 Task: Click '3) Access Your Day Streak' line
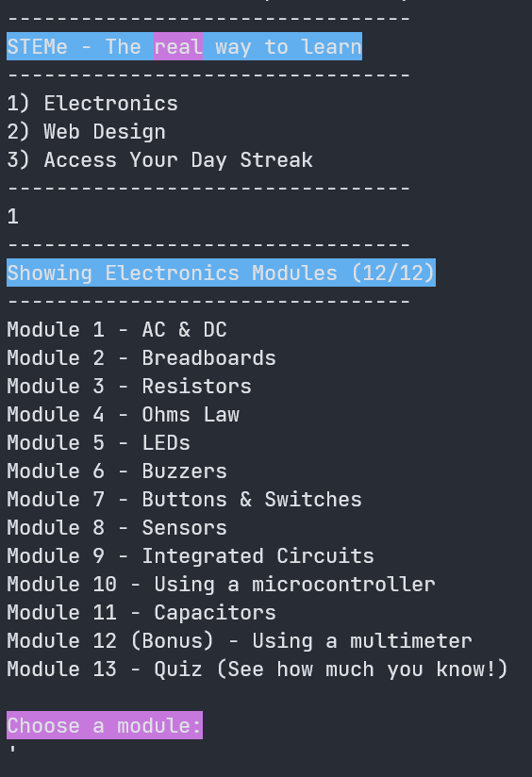(x=160, y=160)
